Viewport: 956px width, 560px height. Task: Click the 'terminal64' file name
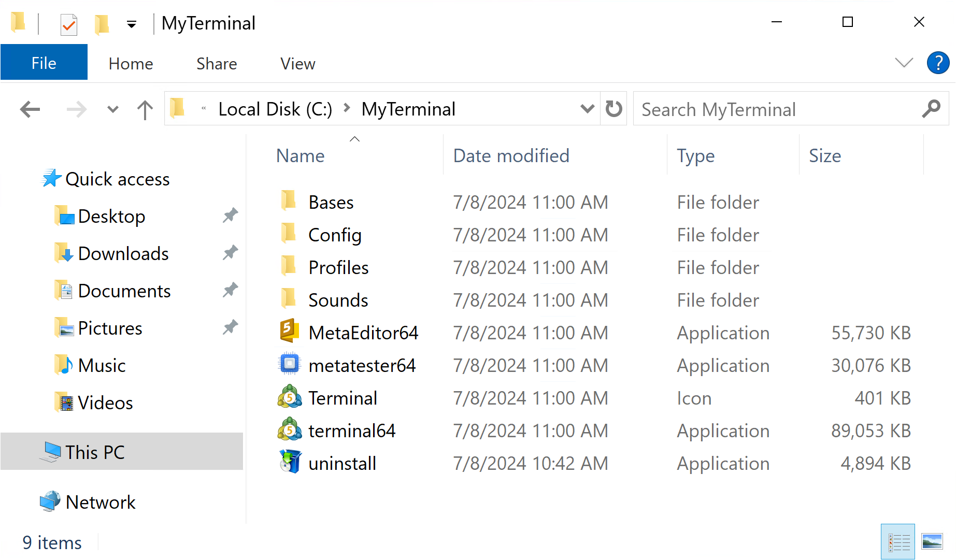click(x=352, y=430)
